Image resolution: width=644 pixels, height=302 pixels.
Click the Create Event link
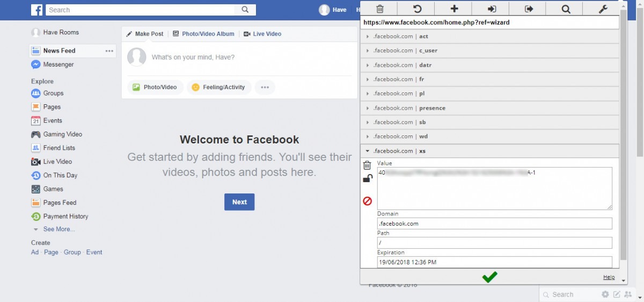94,252
